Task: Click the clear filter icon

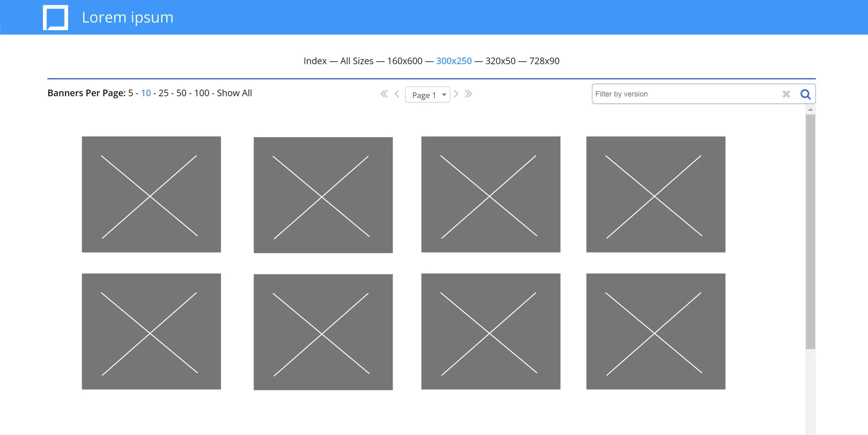Action: [786, 94]
